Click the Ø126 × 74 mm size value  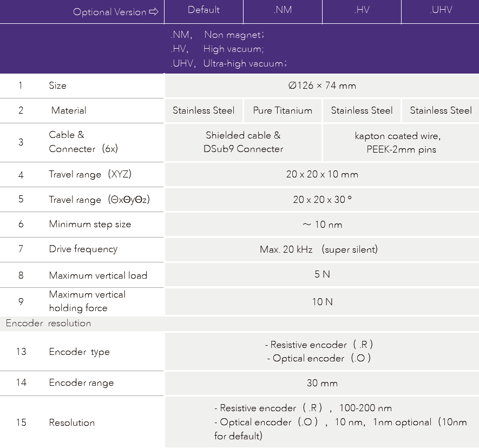321,85
